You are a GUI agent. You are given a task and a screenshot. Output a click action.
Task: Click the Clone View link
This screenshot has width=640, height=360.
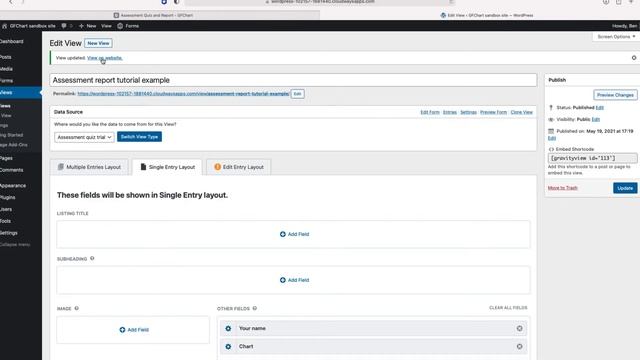click(522, 112)
